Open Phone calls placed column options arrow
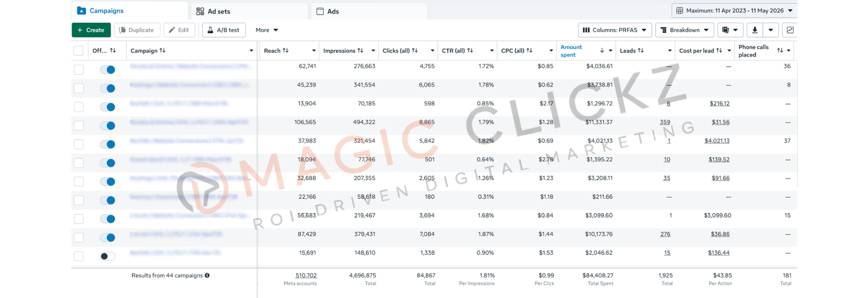This screenshot has width=868, height=298. pos(788,51)
